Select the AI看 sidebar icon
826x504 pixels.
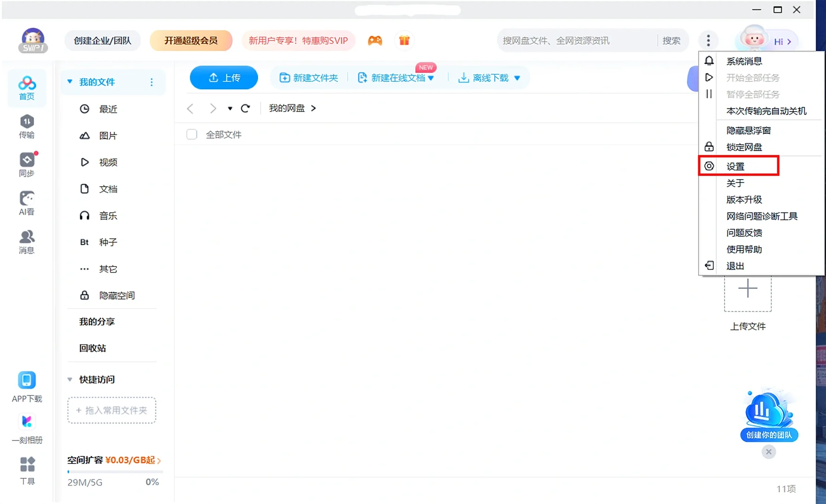click(27, 203)
